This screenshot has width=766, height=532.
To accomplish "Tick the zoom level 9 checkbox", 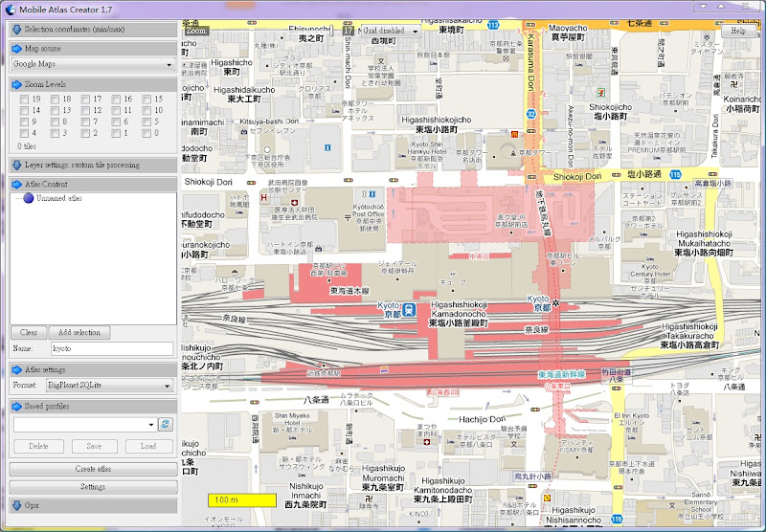I will [x=25, y=122].
